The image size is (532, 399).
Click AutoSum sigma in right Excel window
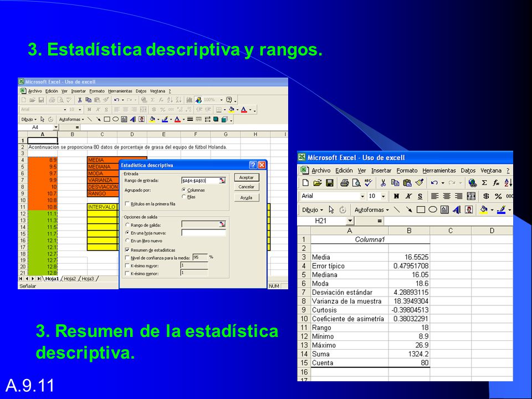click(484, 183)
